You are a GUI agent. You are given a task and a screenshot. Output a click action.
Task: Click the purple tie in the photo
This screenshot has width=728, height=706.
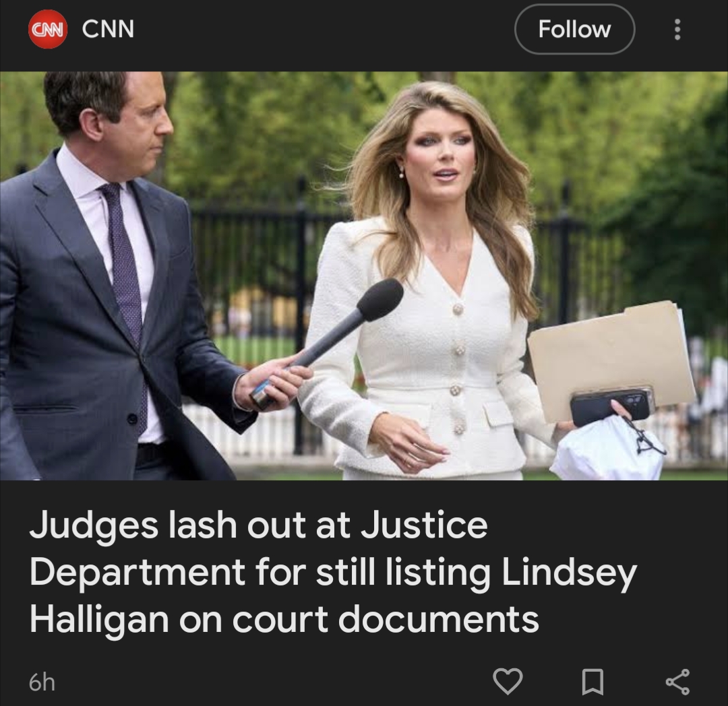(125, 288)
